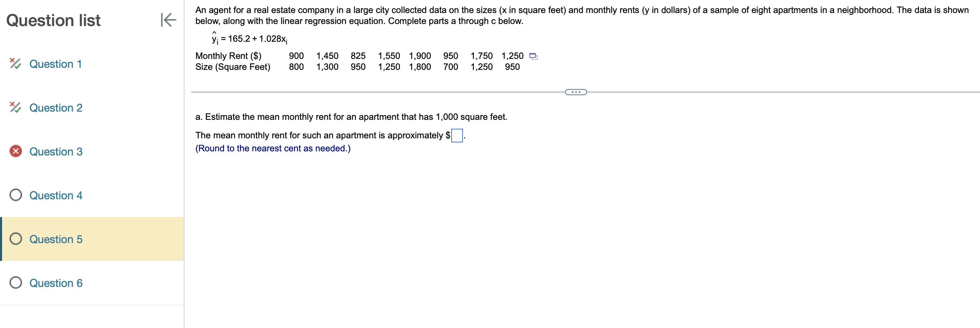Focus the mean monthly rent answer box
This screenshot has height=328, width=980.
[x=456, y=135]
